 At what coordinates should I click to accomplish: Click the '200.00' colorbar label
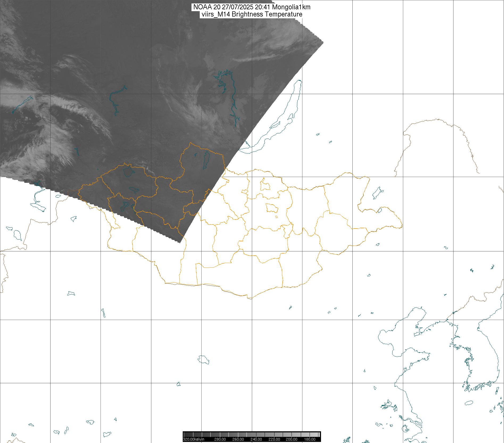pos(292,439)
